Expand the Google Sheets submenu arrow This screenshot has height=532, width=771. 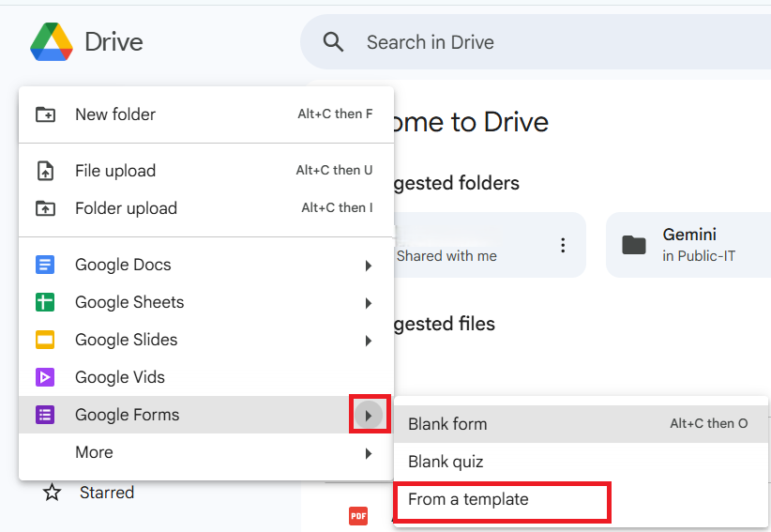tap(369, 303)
